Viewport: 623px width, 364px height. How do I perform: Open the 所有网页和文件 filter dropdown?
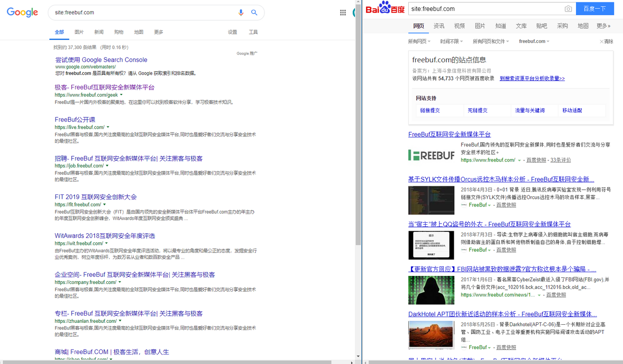491,42
